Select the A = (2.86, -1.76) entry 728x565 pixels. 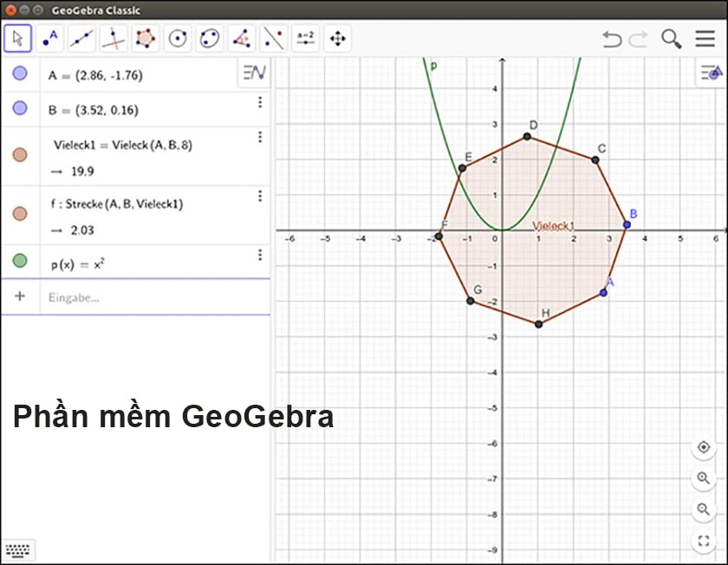coord(95,75)
